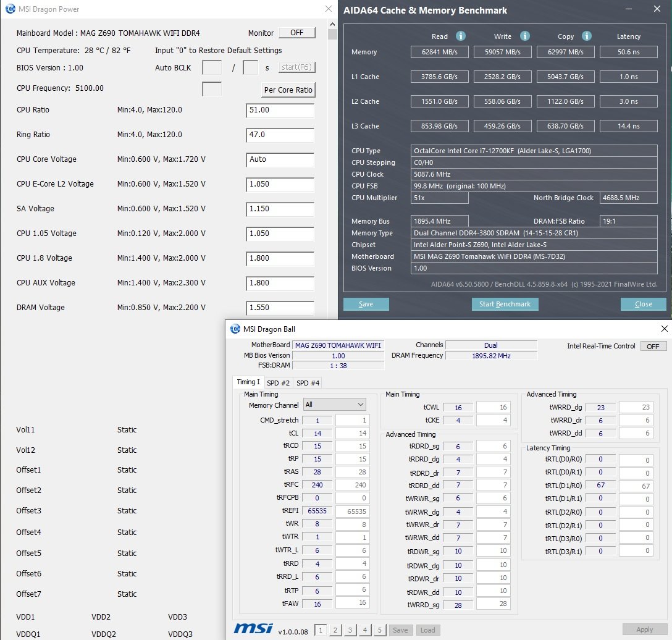Click the SA Voltage input field
Screen dimensions: 672x640
coord(280,209)
